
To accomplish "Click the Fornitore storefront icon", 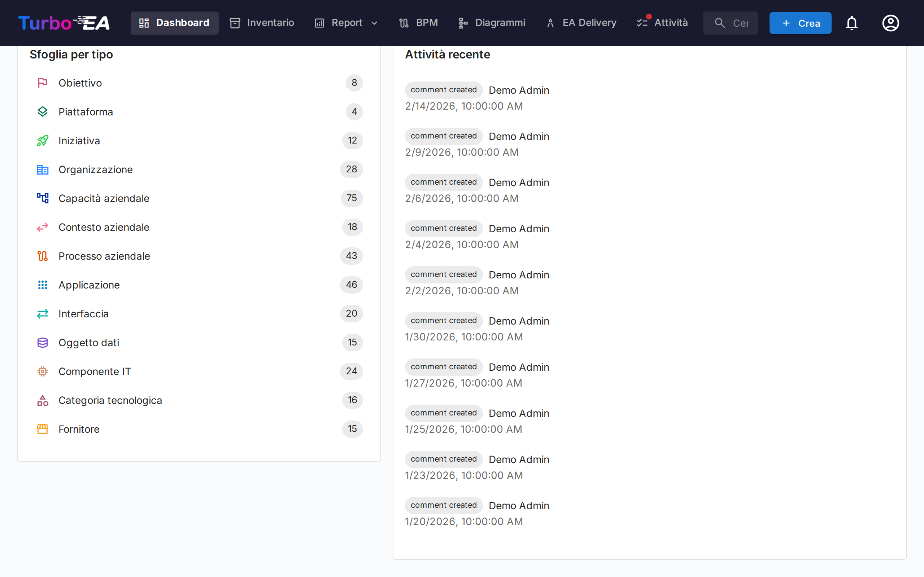I will coord(42,429).
